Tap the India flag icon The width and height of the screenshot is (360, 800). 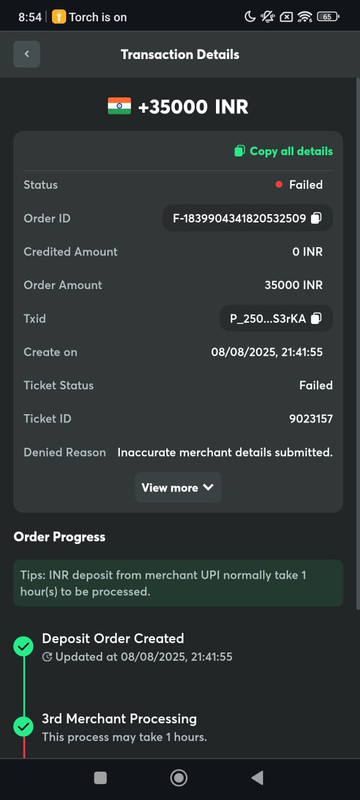(119, 106)
